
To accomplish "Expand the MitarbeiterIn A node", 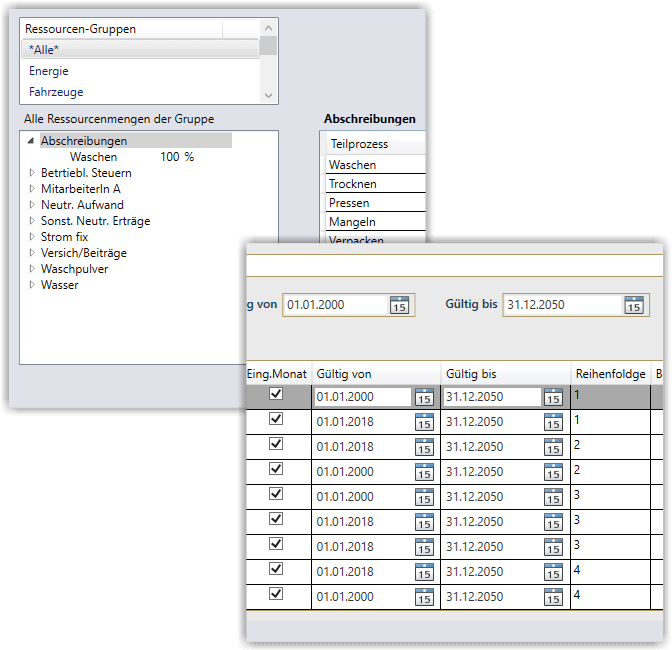I will pyautogui.click(x=32, y=189).
